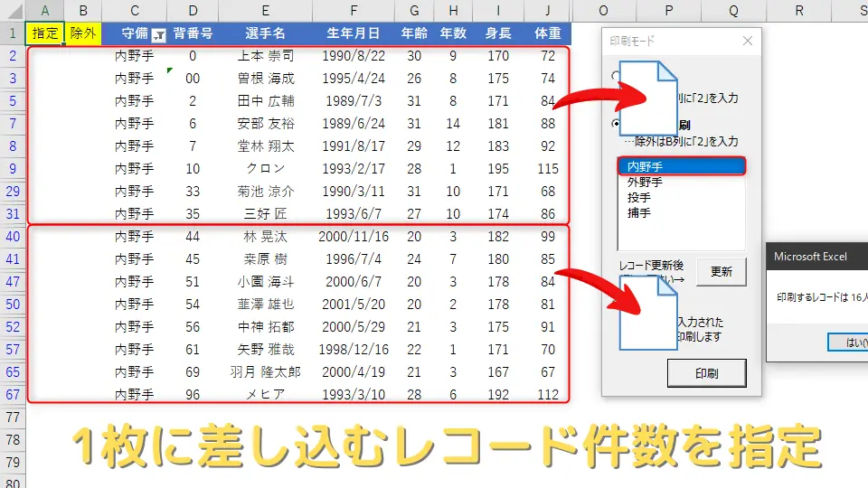Choose 内野手 in the position list
The width and height of the screenshot is (868, 488).
pyautogui.click(x=680, y=165)
